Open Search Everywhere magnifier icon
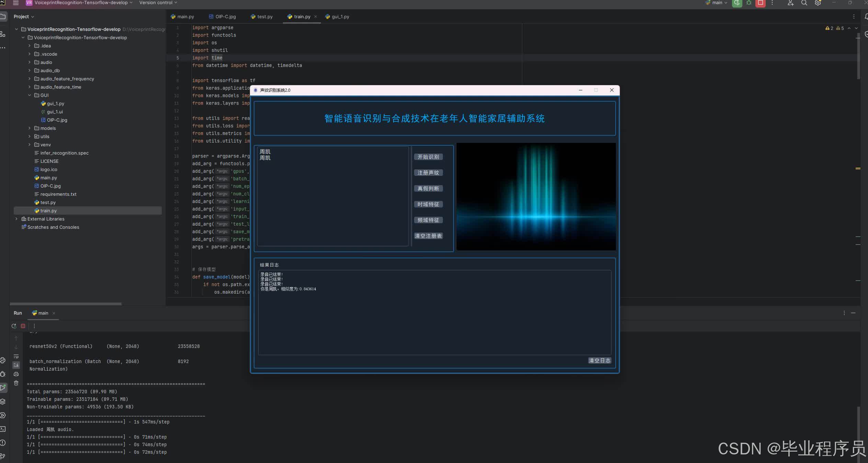Image resolution: width=868 pixels, height=463 pixels. tap(804, 3)
